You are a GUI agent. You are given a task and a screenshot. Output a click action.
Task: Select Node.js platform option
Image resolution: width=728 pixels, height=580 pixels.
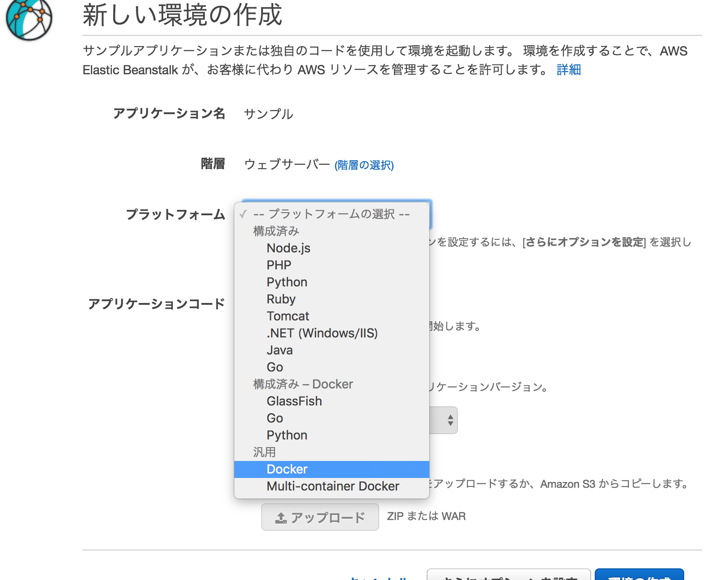tap(331, 248)
